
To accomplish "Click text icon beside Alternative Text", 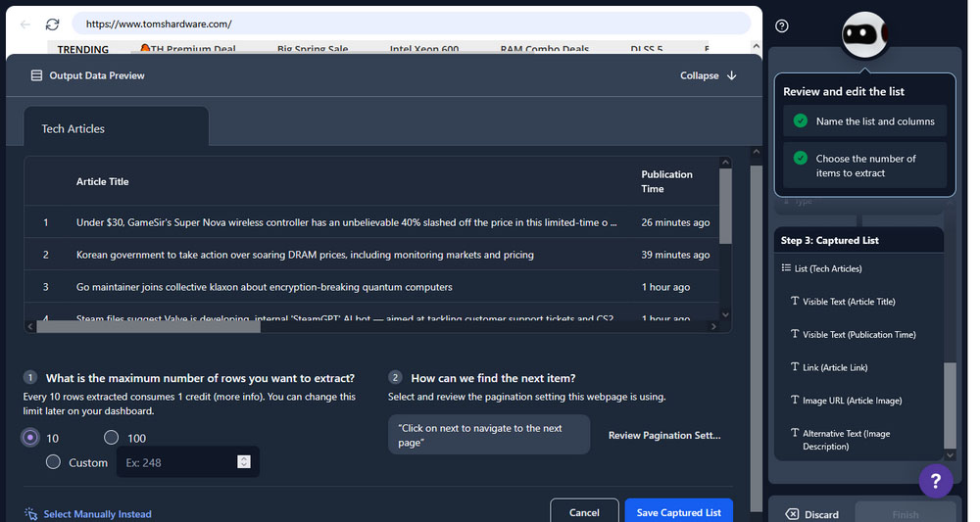I will click(795, 432).
